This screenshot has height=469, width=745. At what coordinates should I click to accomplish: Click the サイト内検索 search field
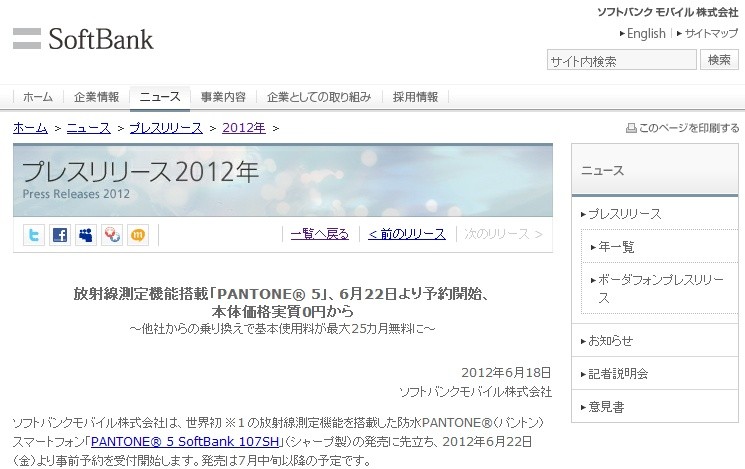[x=621, y=60]
